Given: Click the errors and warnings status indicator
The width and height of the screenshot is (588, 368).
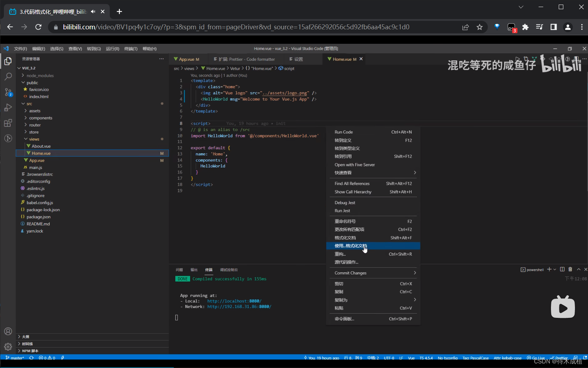Looking at the screenshot, I should point(47,358).
